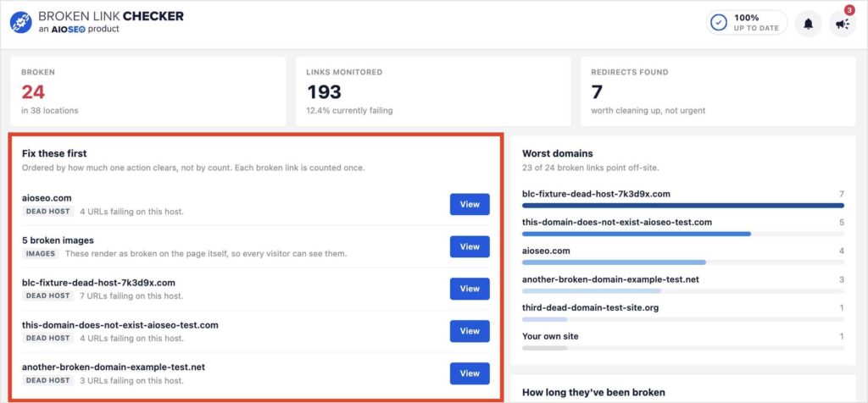Select 'Your own site' in Worst domains
Screen dimensions: 868x403
550,336
